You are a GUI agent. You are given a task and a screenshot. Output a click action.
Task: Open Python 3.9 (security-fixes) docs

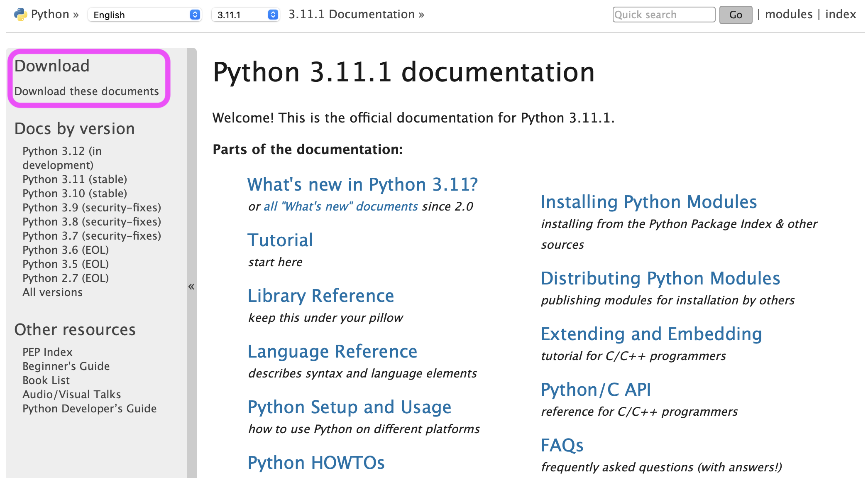pyautogui.click(x=92, y=208)
